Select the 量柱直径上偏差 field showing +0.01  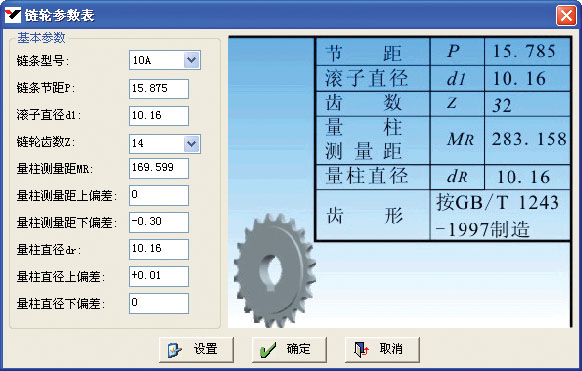(159, 276)
